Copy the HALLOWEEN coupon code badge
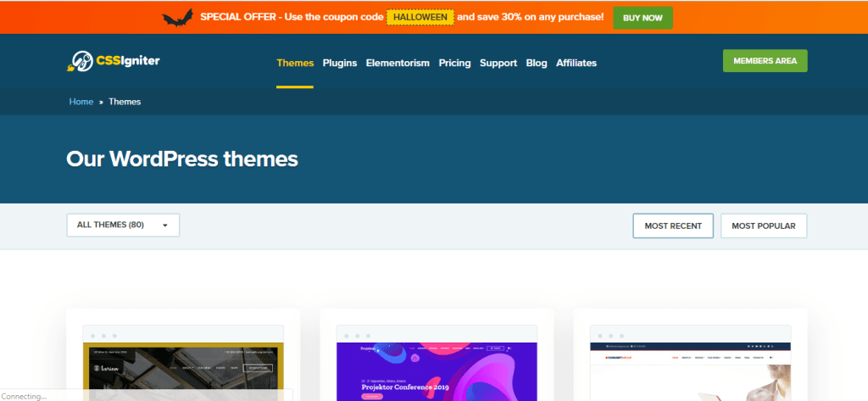The height and width of the screenshot is (401, 868). 420,17
